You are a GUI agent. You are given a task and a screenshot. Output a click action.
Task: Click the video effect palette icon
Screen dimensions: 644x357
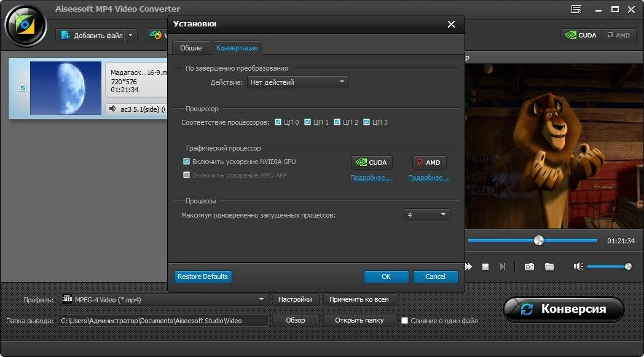pyautogui.click(x=155, y=35)
